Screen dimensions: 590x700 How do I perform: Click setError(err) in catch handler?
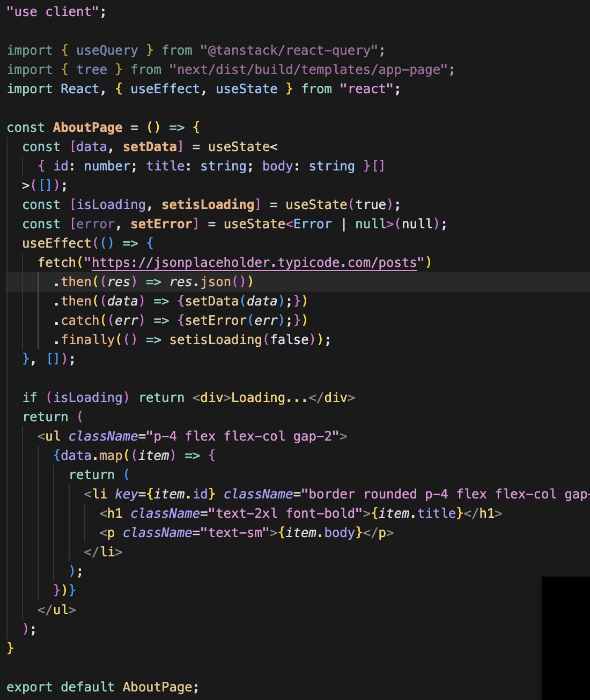(x=235, y=320)
